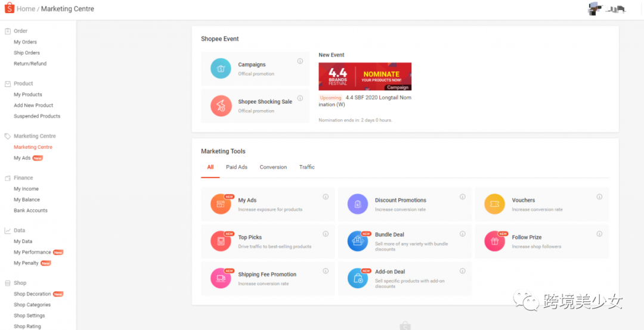Image resolution: width=644 pixels, height=330 pixels.
Task: Click 'Drive traffic to best-selling products' description
Action: (275, 247)
